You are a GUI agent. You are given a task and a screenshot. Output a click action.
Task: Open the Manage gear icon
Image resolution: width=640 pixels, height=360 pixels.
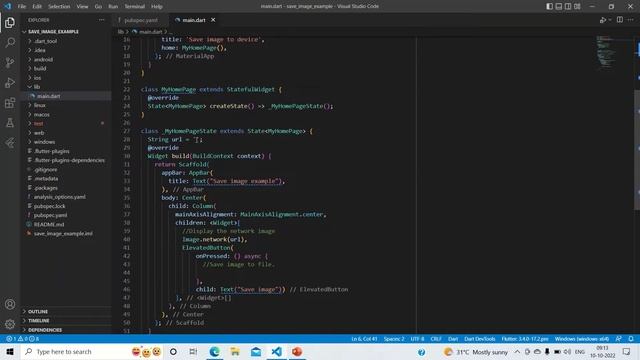click(x=10, y=324)
